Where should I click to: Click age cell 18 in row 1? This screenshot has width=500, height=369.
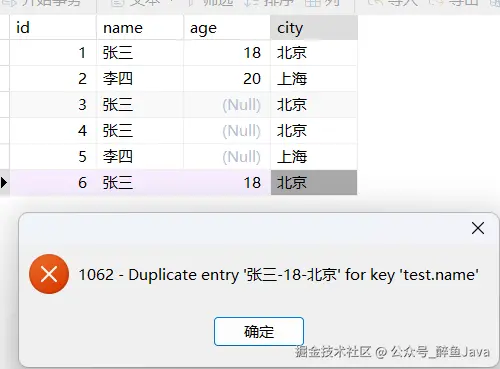[x=227, y=53]
